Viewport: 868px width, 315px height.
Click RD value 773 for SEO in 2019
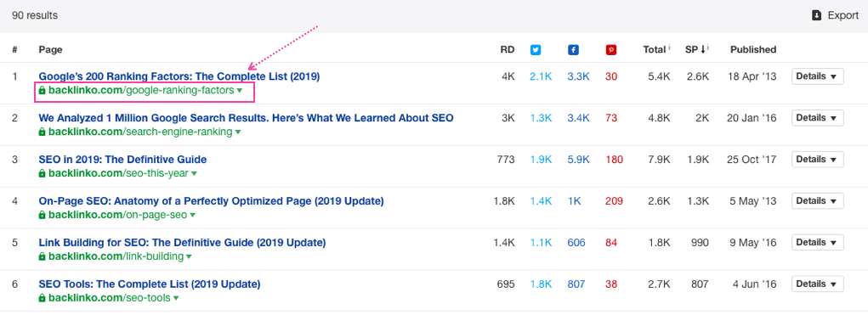point(505,159)
